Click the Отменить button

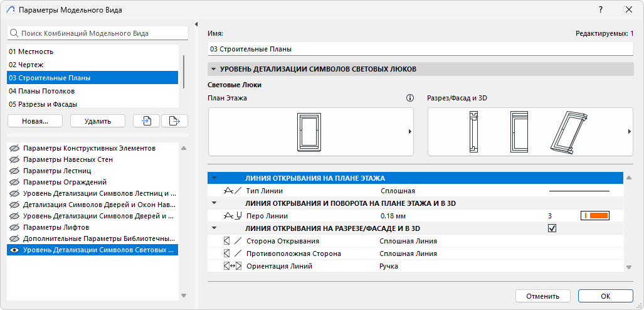[543, 296]
